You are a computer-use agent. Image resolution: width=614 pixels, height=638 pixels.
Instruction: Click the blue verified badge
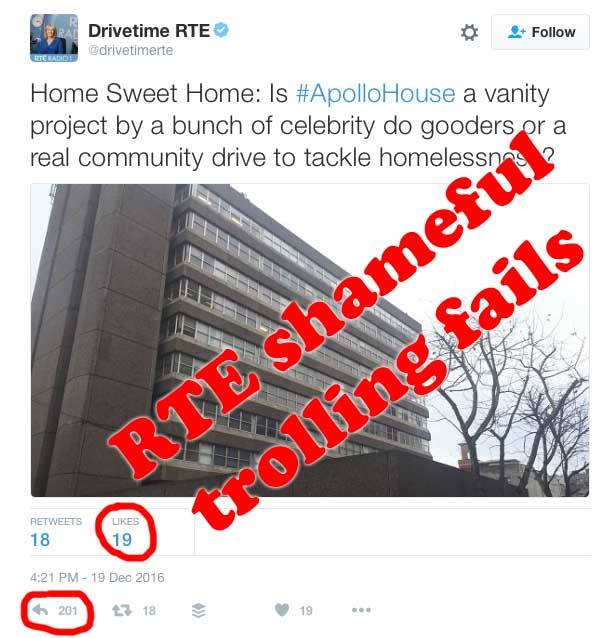221,30
